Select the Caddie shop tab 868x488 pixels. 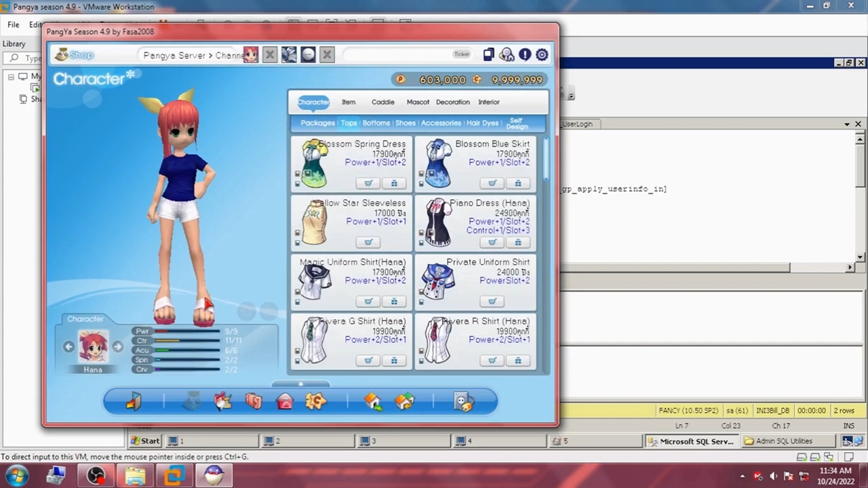click(382, 102)
